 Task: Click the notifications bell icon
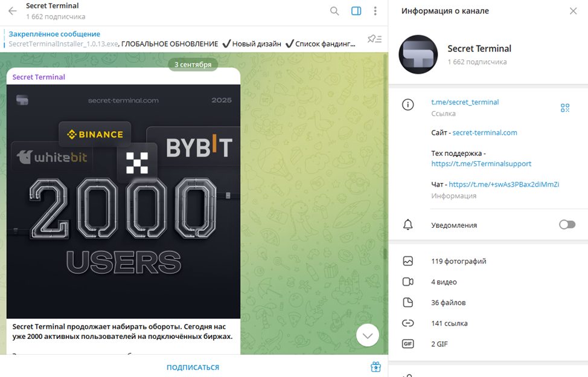pyautogui.click(x=407, y=225)
